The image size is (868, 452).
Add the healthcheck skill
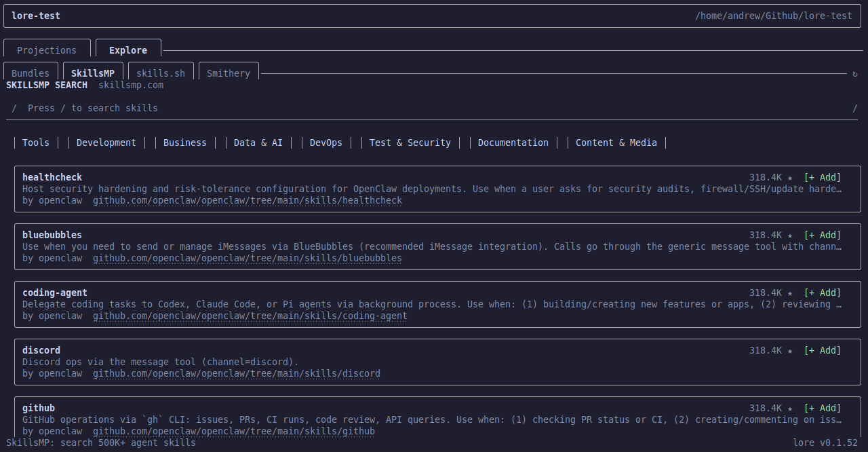822,178
